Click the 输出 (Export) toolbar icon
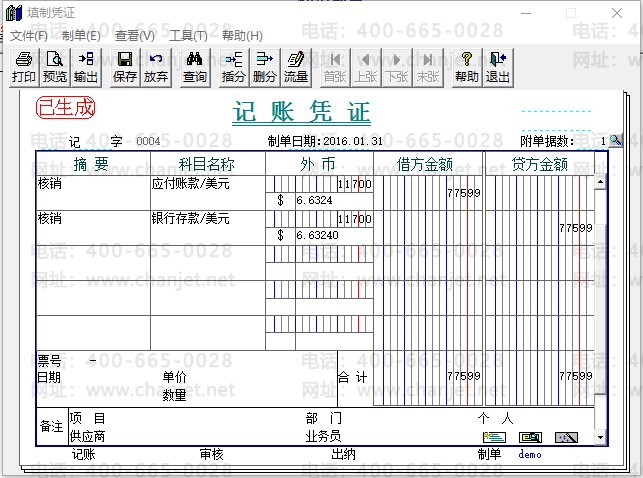This screenshot has width=643, height=478. 86,67
